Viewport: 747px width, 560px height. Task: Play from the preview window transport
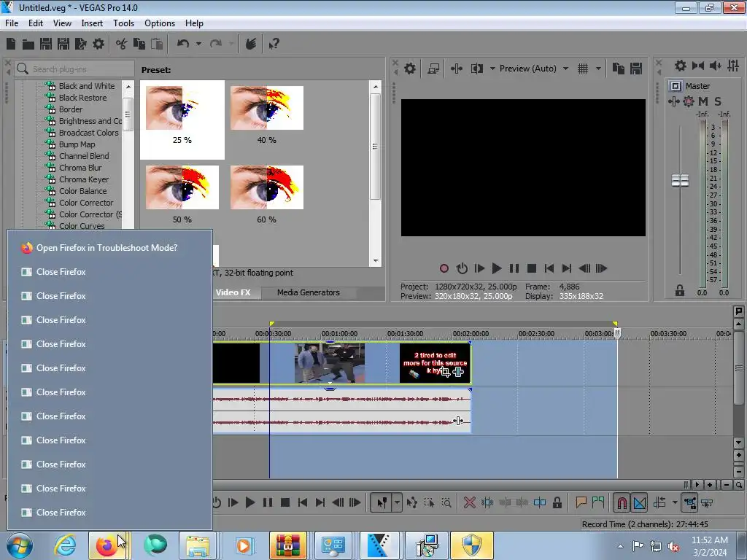pyautogui.click(x=496, y=268)
